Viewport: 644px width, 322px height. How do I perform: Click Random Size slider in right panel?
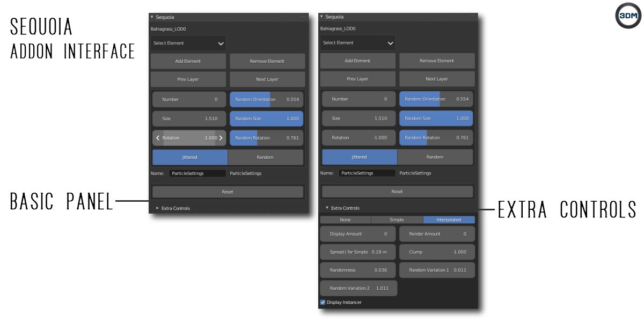436,118
